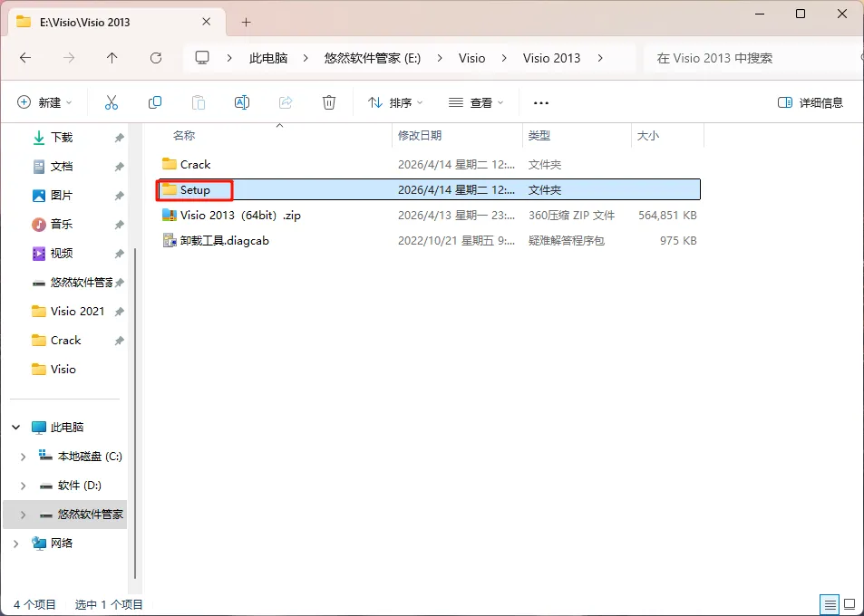Go forward with the right arrow
Screen dimensions: 864x616
tap(69, 58)
